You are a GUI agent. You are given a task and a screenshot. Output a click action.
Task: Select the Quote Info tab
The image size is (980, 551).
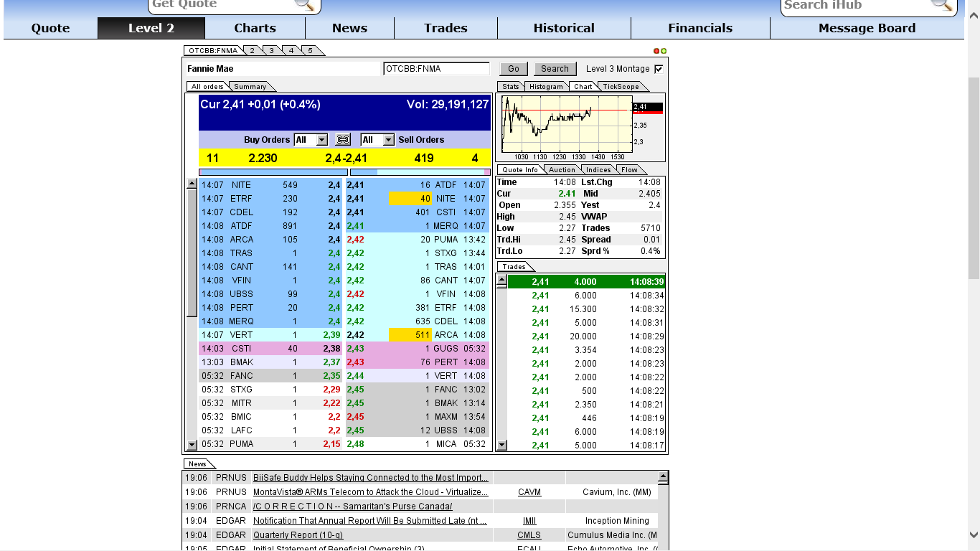click(x=520, y=170)
